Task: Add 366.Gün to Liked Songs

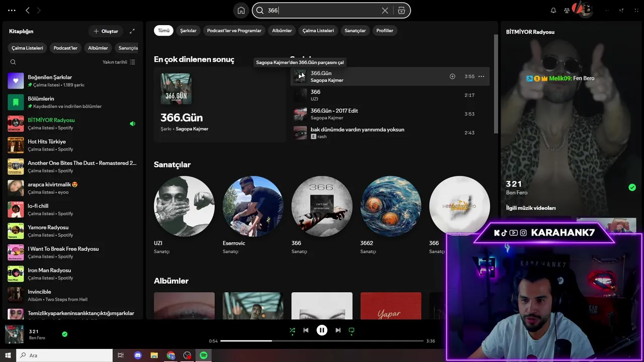Action: tap(452, 76)
